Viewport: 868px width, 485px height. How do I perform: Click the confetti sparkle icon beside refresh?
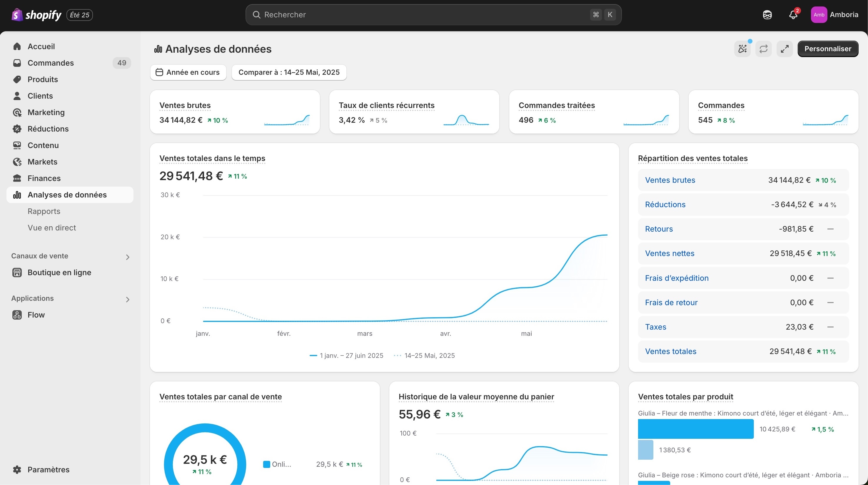click(742, 49)
